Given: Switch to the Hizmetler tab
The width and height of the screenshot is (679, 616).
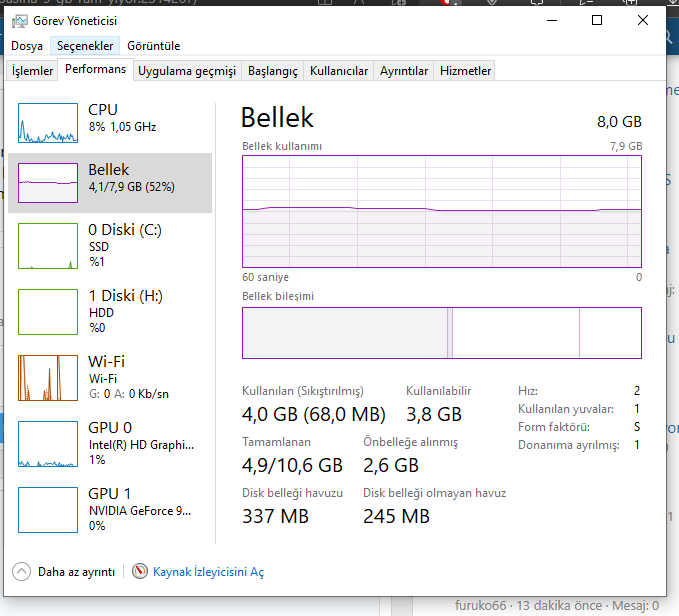Looking at the screenshot, I should point(465,71).
